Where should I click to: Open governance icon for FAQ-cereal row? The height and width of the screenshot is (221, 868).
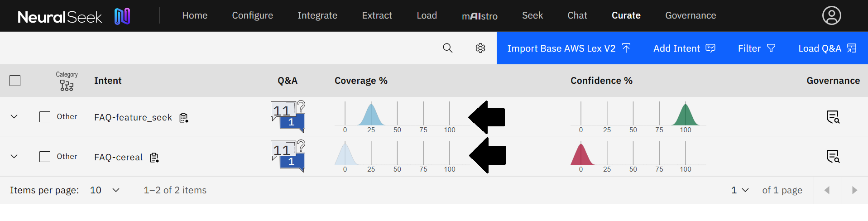(x=833, y=156)
